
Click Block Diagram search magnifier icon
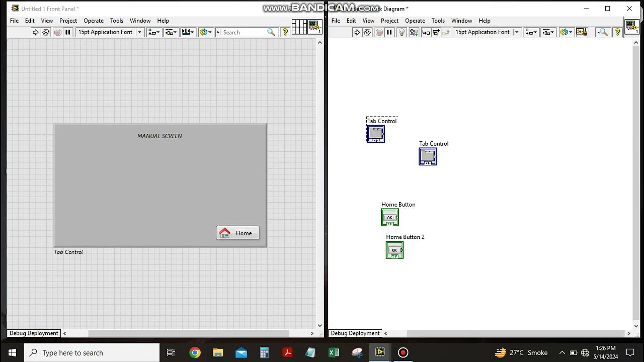603,32
